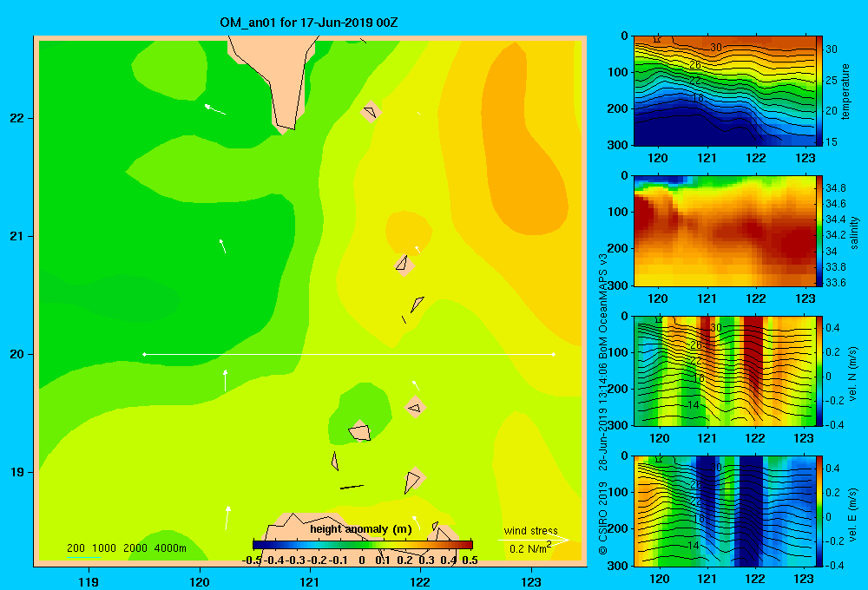Click the wind stress reference arrow
This screenshot has height=590, width=868.
pyautogui.click(x=533, y=541)
